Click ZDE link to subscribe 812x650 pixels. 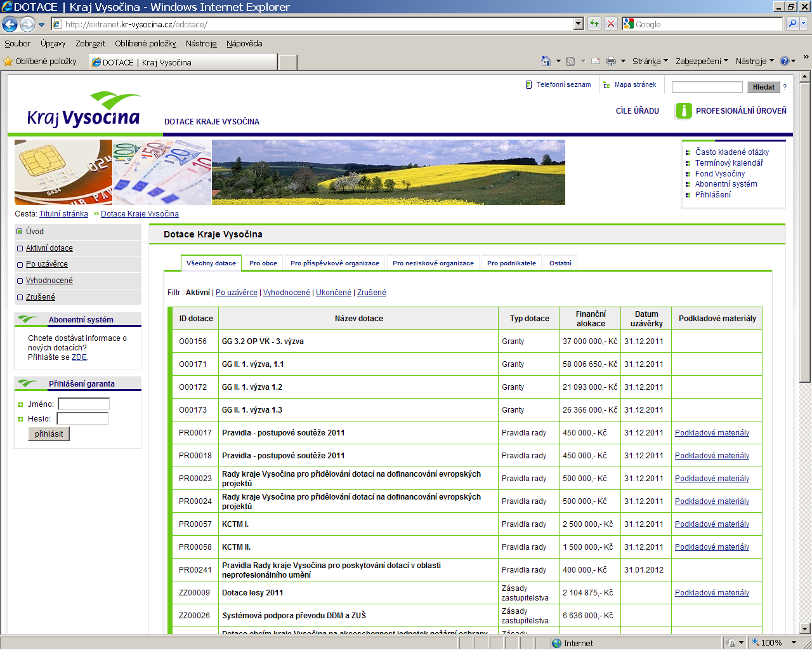click(x=79, y=357)
